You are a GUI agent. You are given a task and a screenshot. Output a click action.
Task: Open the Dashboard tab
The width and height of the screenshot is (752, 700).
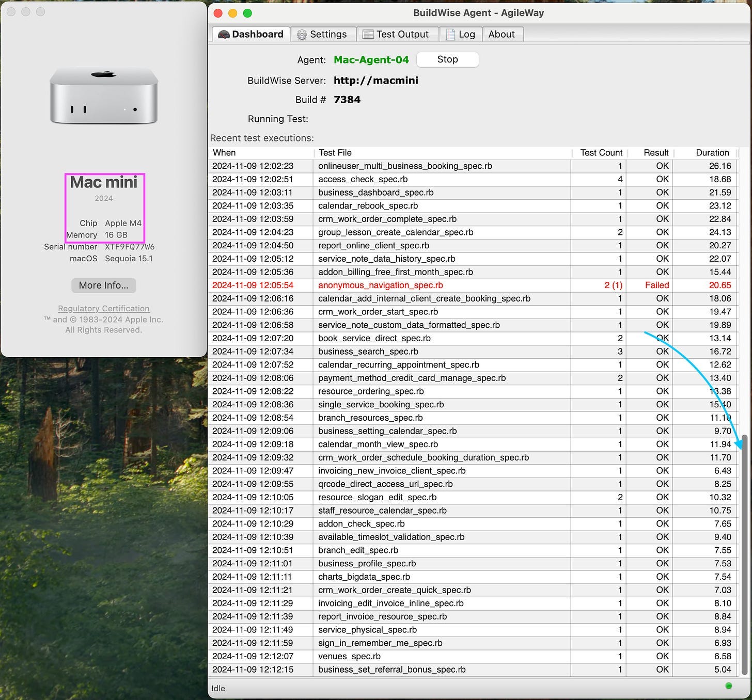point(251,34)
